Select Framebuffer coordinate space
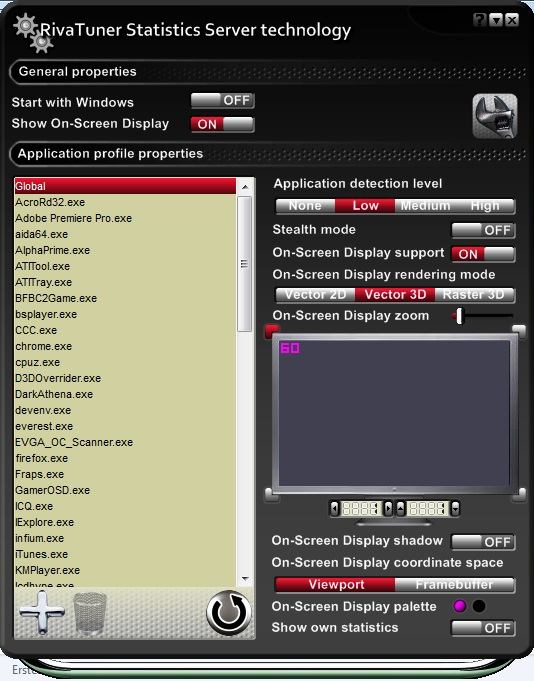 [x=455, y=584]
